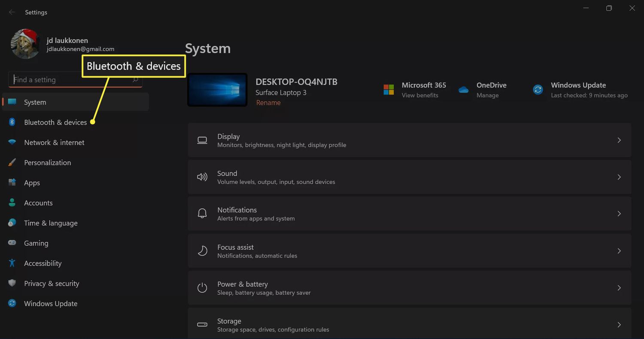Click the desktop wallpaper thumbnail
This screenshot has height=339, width=644.
(217, 89)
